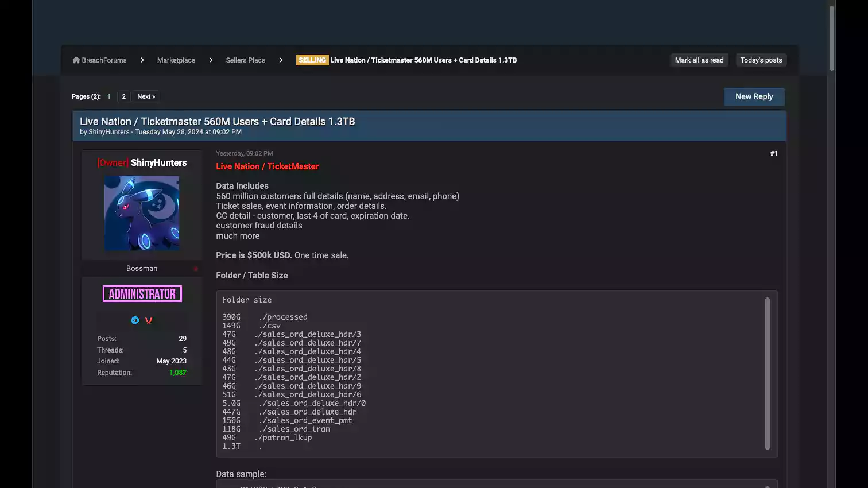Click the home icon beside BreachForums
The height and width of the screenshot is (488, 868).
pos(76,60)
